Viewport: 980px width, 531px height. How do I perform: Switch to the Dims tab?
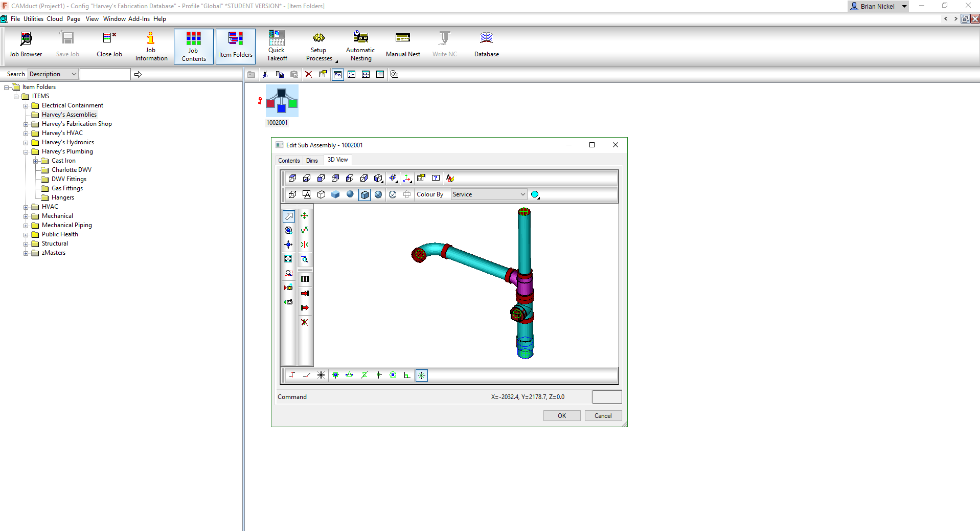click(x=312, y=160)
